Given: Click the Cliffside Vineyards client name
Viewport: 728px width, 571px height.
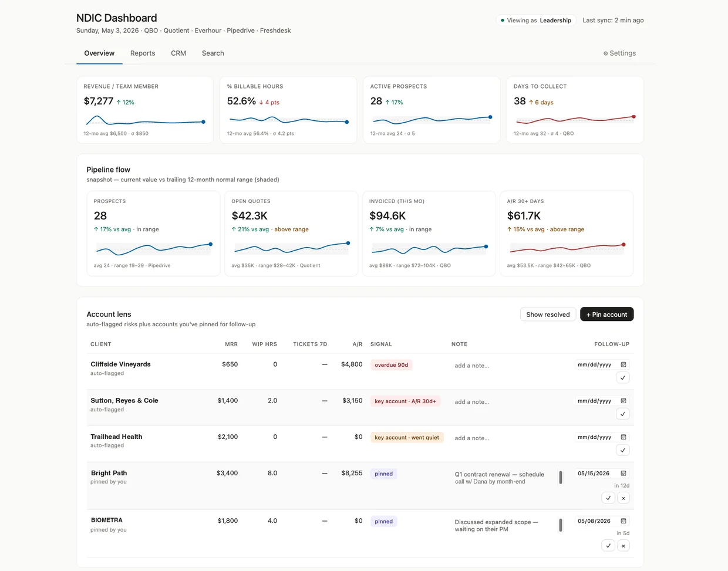Looking at the screenshot, I should coord(120,364).
